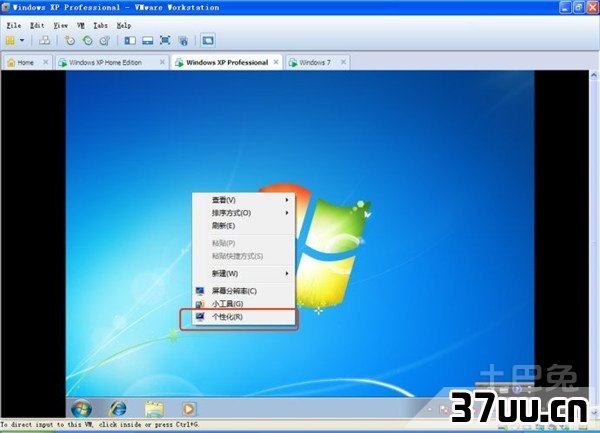Open the VM menu
The height and width of the screenshot is (433, 600).
[x=81, y=26]
